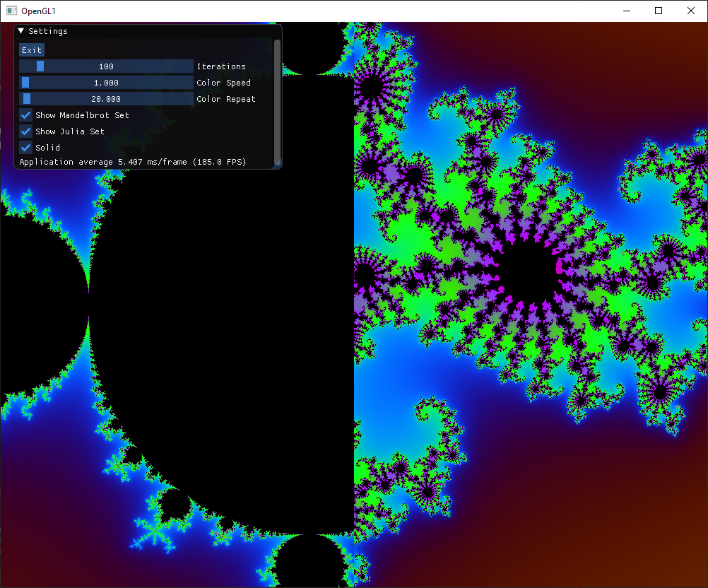Minimize the OpenGL1 window

click(x=626, y=11)
